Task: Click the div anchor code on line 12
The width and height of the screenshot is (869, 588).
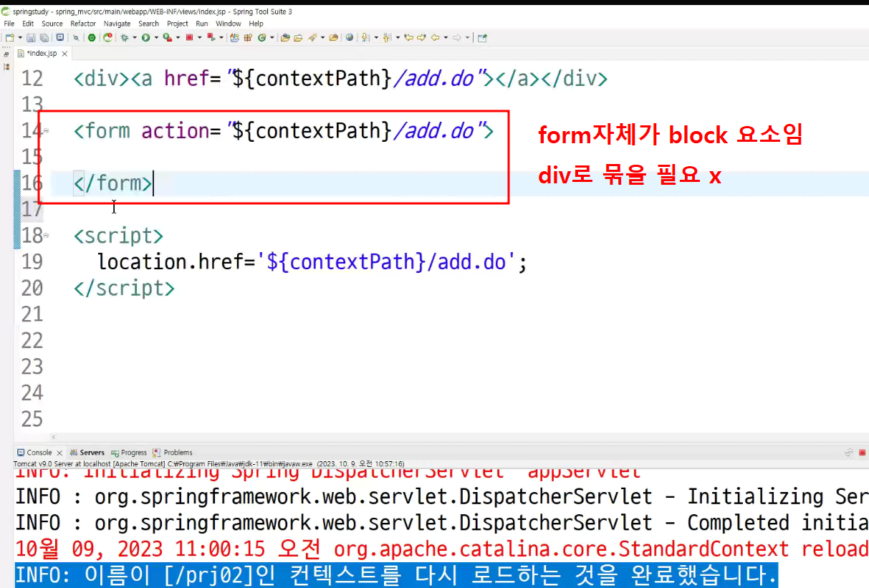Action: (340, 79)
